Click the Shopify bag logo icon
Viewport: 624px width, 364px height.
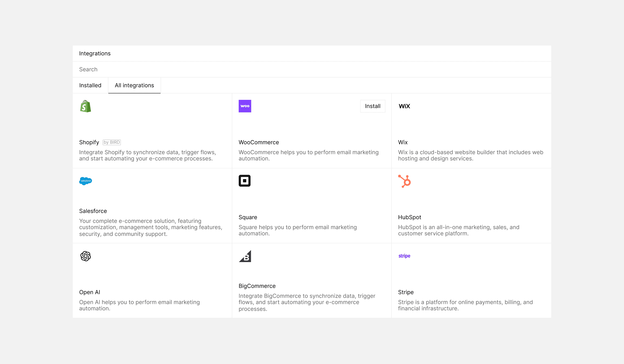point(86,106)
